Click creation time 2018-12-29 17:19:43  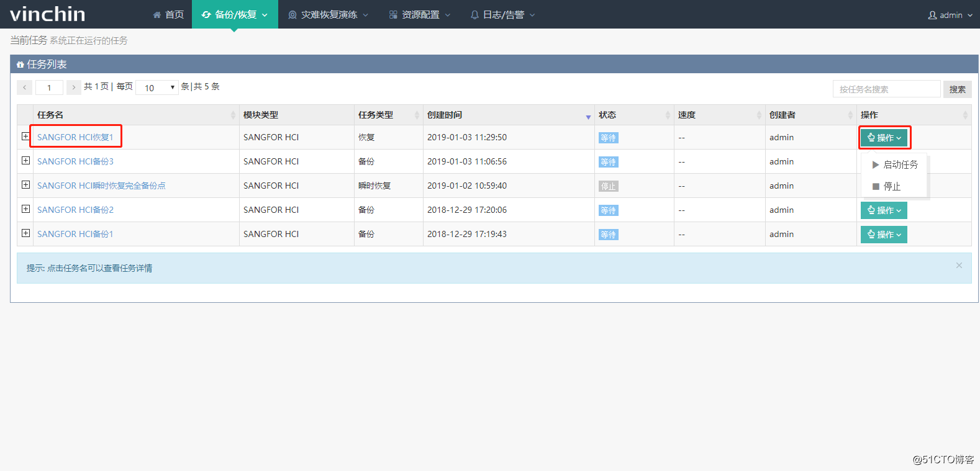click(x=467, y=234)
